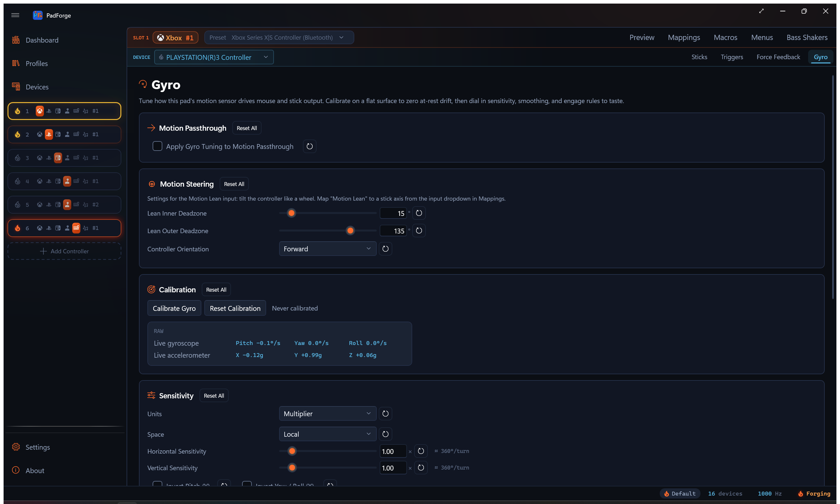Open the hamburger menu beside PadForge
Image resolution: width=840 pixels, height=504 pixels.
point(15,15)
